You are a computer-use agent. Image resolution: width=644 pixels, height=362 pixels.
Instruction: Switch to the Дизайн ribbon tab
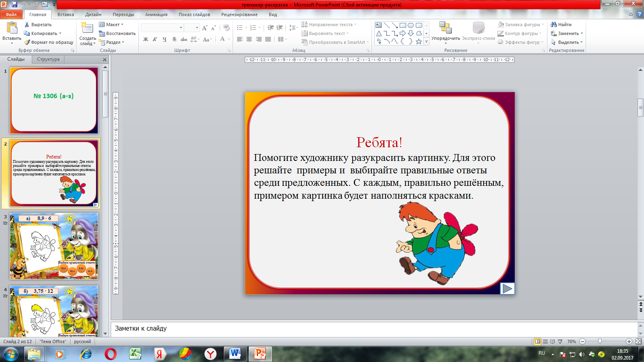93,14
